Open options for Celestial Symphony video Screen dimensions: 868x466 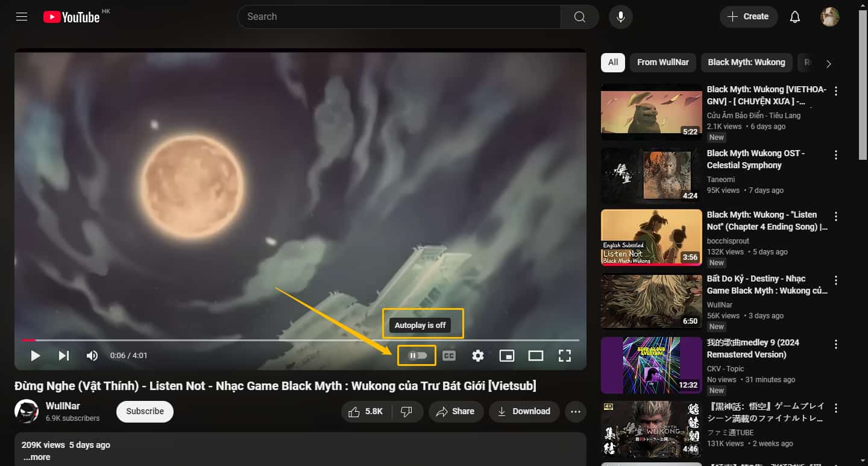(x=836, y=156)
